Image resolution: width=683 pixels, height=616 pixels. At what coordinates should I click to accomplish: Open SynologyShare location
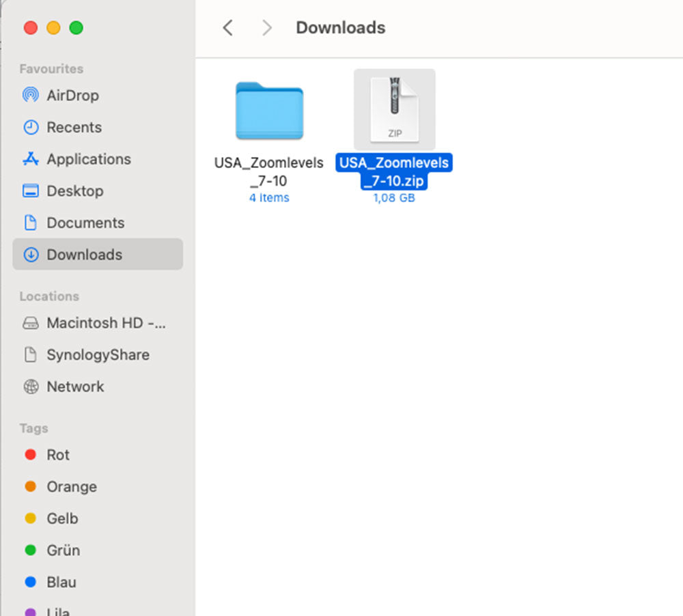tap(97, 355)
